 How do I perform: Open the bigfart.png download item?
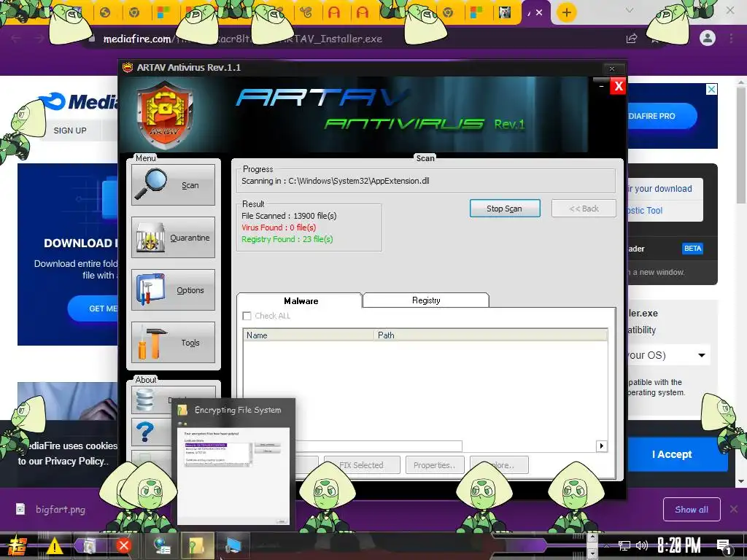[x=53, y=510]
